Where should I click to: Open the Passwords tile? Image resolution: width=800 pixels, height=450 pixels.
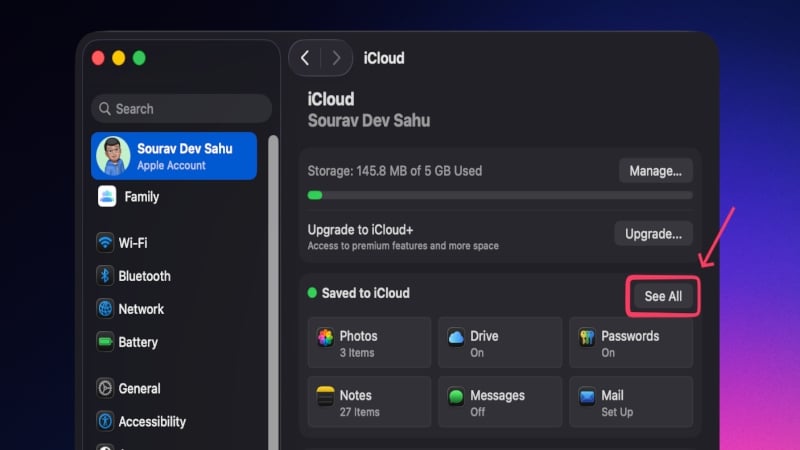(x=631, y=342)
